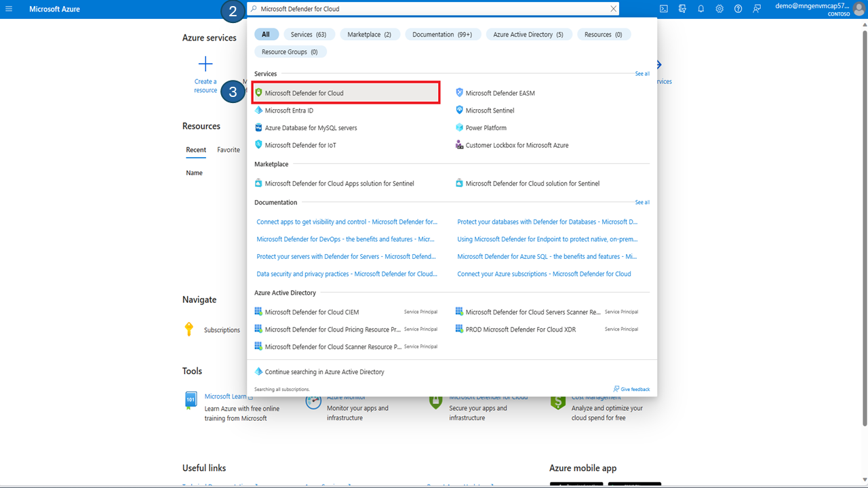Click the Power Platform icon
This screenshot has height=488, width=868.
[x=459, y=127]
